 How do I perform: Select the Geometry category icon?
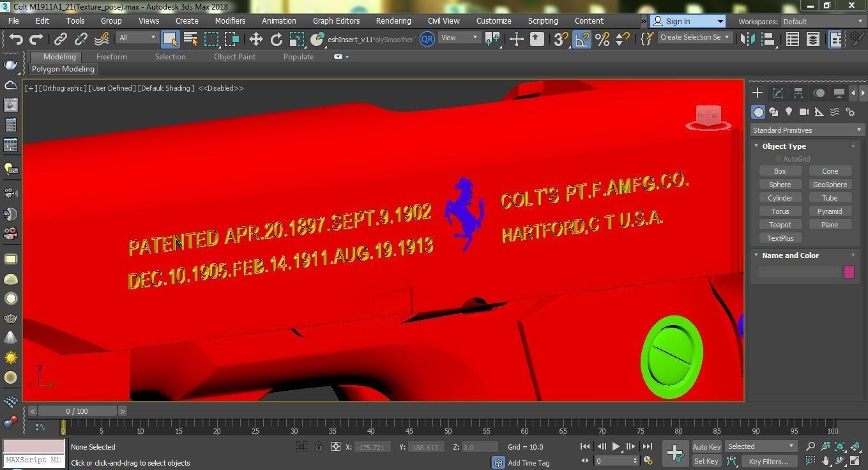click(758, 112)
